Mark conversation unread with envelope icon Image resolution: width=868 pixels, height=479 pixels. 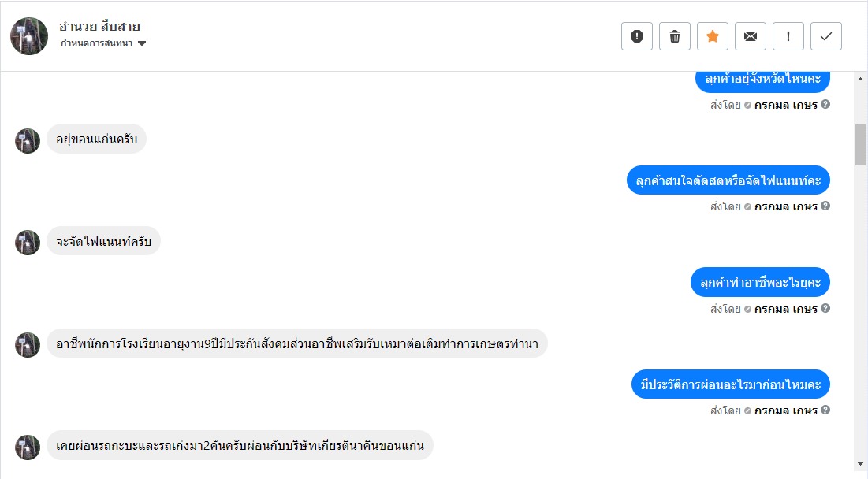pyautogui.click(x=751, y=36)
